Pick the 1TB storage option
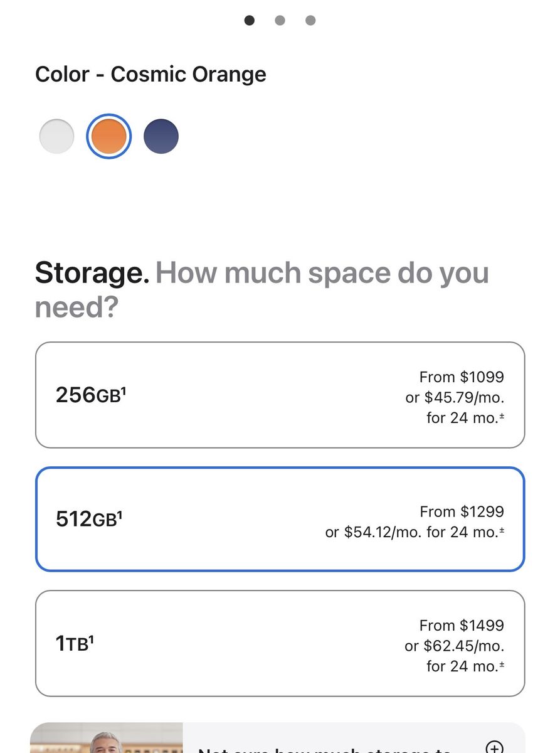Screen dimensions: 560x753 tap(280, 643)
